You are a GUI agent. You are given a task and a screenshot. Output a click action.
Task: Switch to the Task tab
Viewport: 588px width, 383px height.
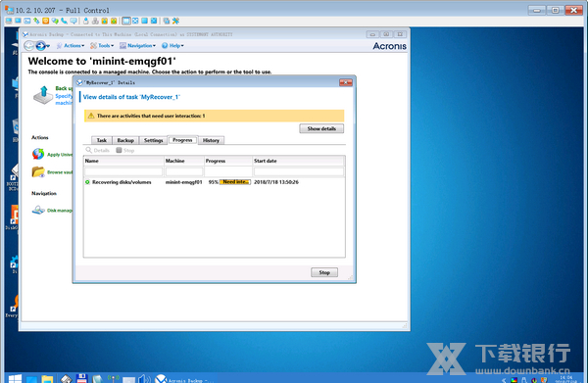click(x=102, y=140)
